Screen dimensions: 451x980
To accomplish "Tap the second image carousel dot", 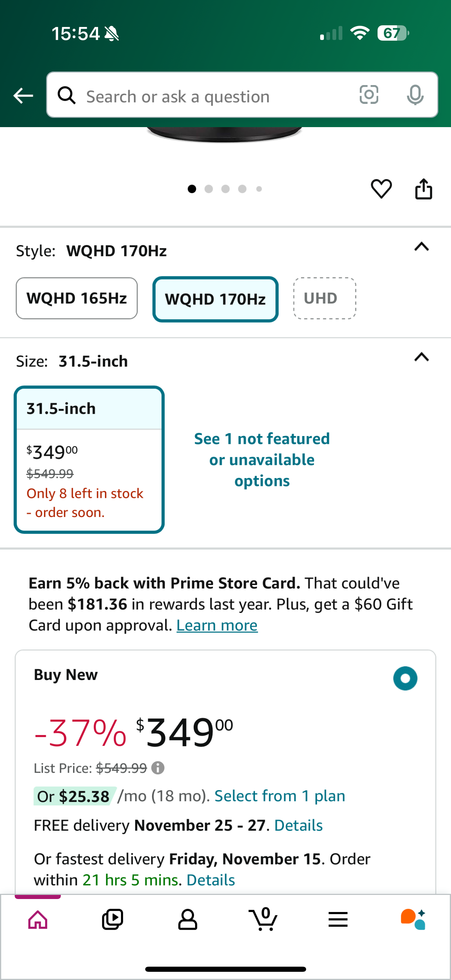I will (x=209, y=189).
